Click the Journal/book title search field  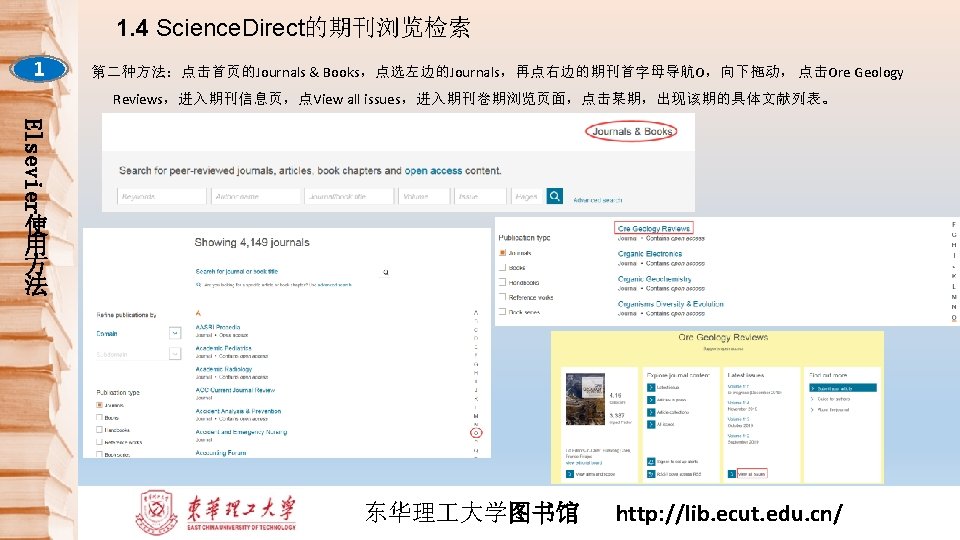(349, 197)
